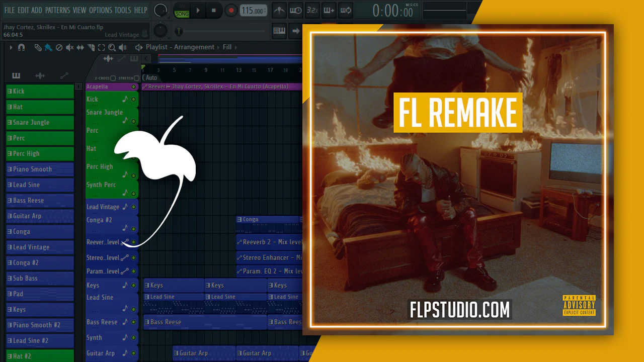Screen dimensions: 644x362
Task: Select the Pad pattern in picker
Action: pyautogui.click(x=40, y=294)
